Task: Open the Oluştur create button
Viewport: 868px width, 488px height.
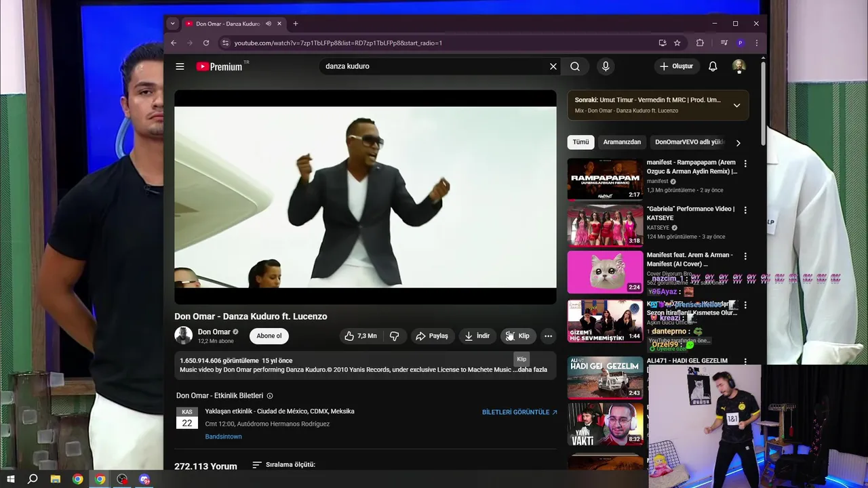Action: click(677, 66)
